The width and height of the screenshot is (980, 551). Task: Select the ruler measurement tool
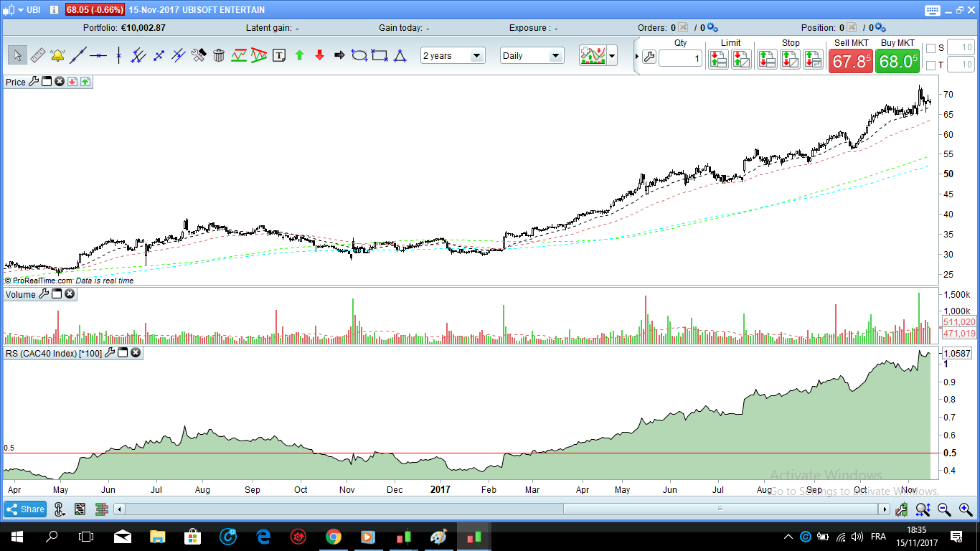click(x=38, y=55)
